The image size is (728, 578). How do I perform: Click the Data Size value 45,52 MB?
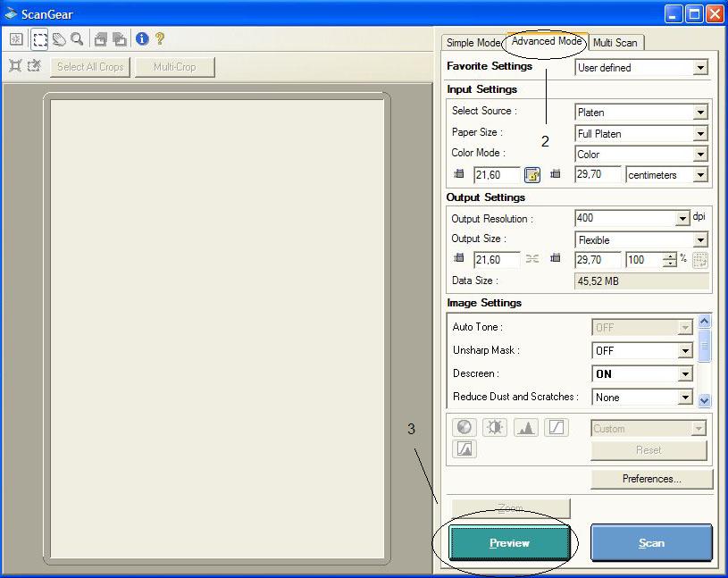(x=642, y=281)
